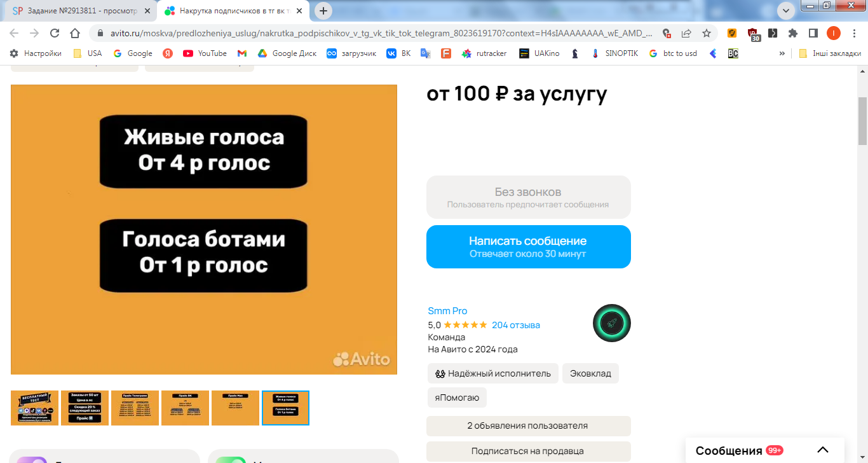Click the page vertical scrollbar thumb
Viewport: 868px width, 463px height.
[862, 122]
